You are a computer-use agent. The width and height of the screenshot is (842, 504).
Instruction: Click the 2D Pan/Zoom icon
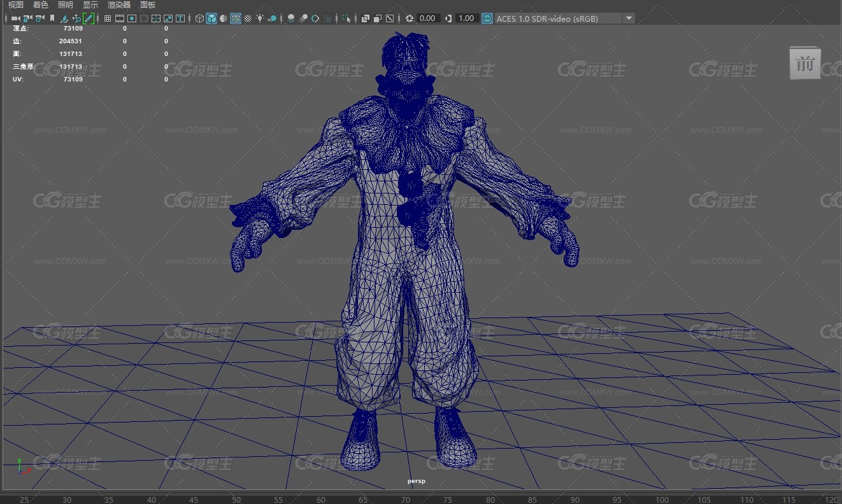[76, 18]
